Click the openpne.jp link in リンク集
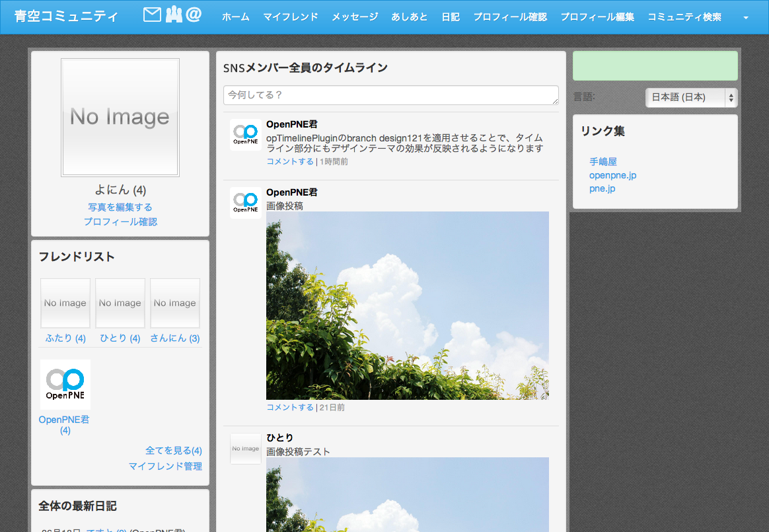Image resolution: width=769 pixels, height=532 pixels. tap(612, 175)
